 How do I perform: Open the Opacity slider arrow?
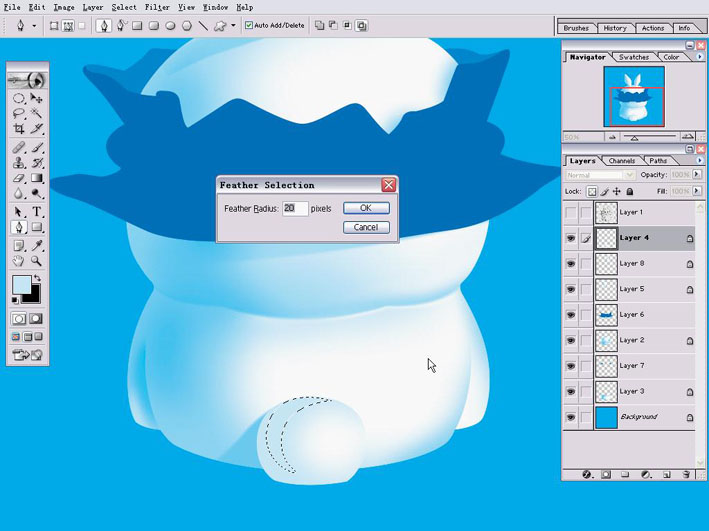click(x=697, y=174)
